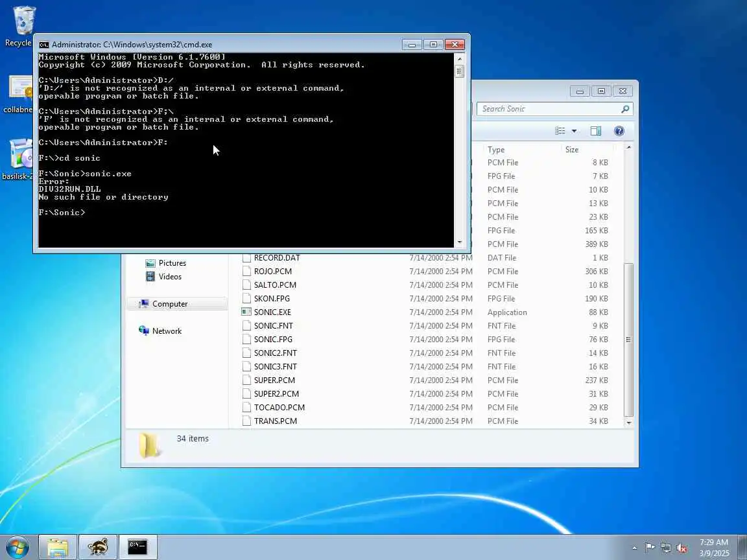The height and width of the screenshot is (560, 747).
Task: Click the cmd window scroll up arrow
Action: click(x=459, y=59)
